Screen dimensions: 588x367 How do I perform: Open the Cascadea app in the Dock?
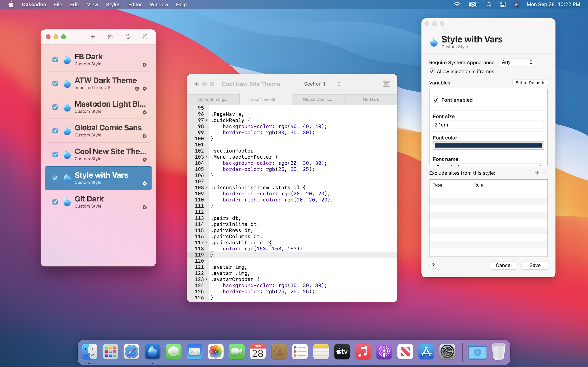tap(152, 352)
